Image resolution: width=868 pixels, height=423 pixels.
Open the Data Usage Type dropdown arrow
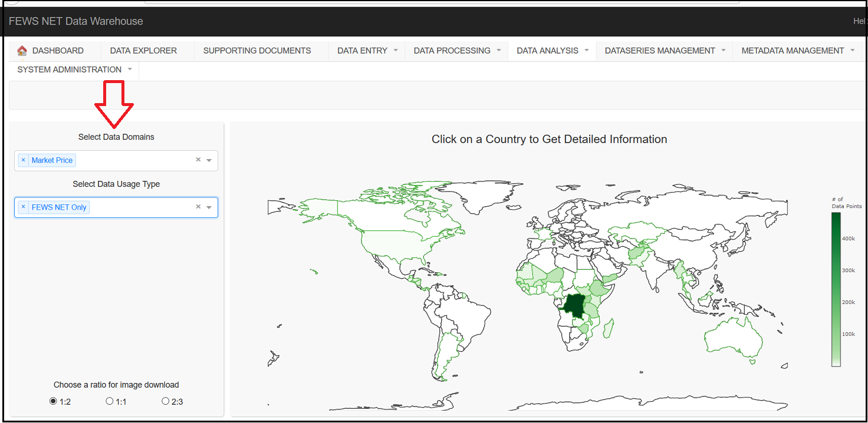(209, 207)
